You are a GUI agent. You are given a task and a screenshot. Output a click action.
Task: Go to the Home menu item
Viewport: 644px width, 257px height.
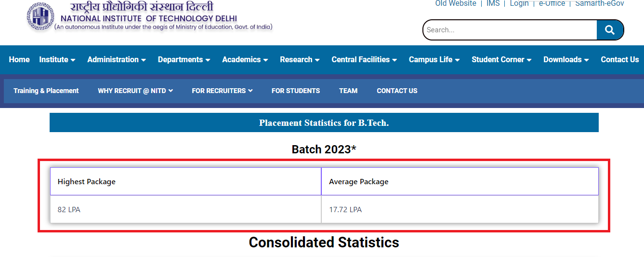[19, 60]
